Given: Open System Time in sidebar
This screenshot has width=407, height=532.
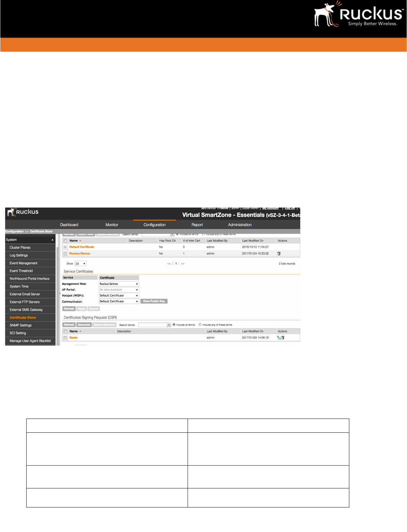Looking at the screenshot, I should tap(30, 286).
